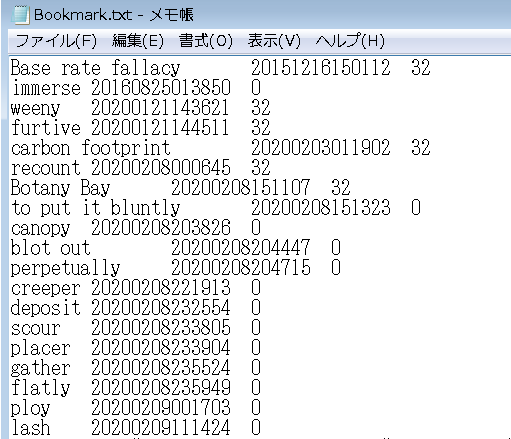511x439 pixels.
Task: Click the word 'recount'
Action: [x=46, y=168]
